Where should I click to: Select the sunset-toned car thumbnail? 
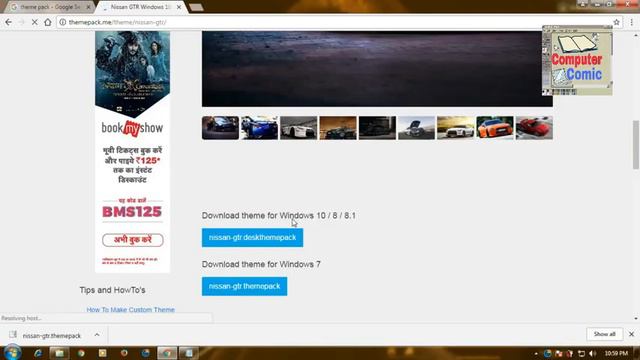pos(338,128)
